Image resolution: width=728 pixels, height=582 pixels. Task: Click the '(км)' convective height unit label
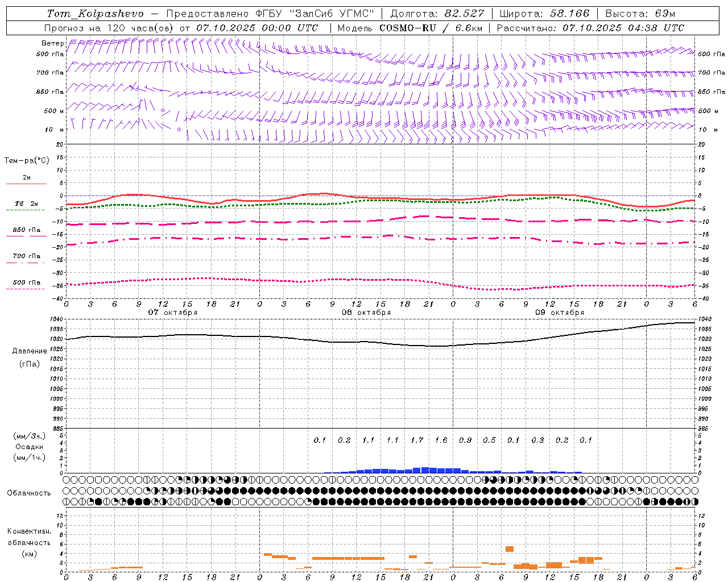tap(30, 554)
